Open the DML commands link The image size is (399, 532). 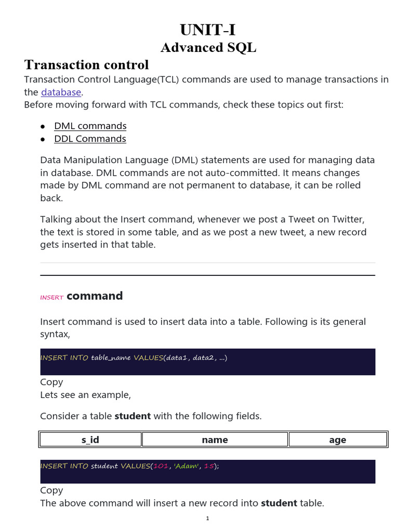(x=90, y=126)
